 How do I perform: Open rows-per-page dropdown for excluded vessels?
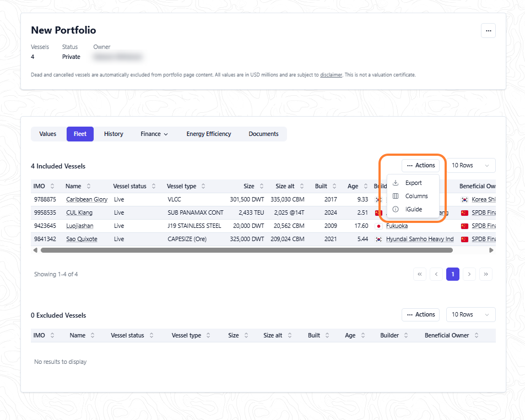click(470, 314)
